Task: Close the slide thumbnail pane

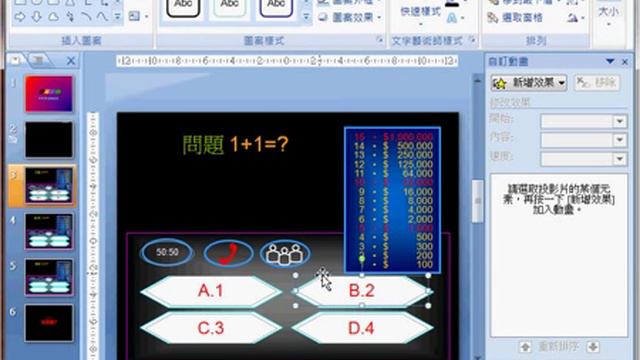Action: point(71,61)
